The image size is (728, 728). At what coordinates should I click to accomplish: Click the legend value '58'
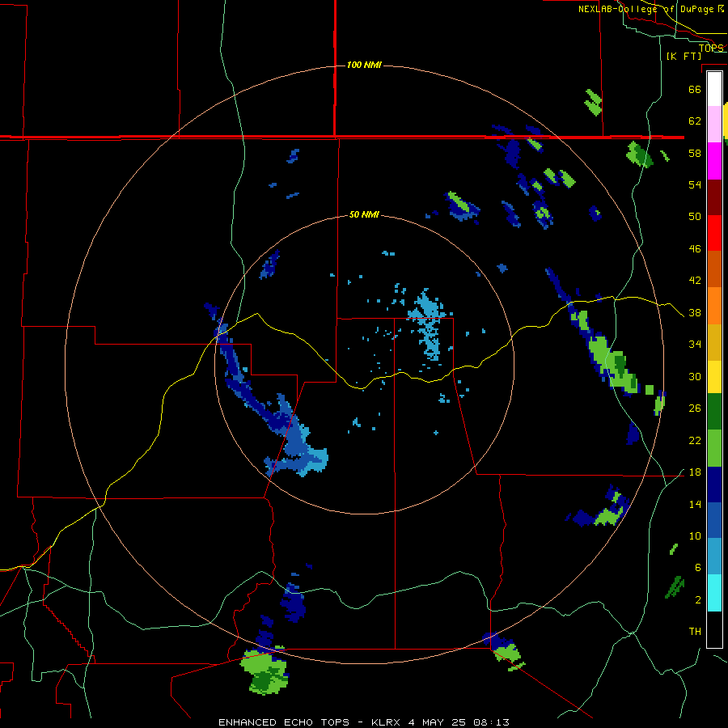[x=695, y=153]
